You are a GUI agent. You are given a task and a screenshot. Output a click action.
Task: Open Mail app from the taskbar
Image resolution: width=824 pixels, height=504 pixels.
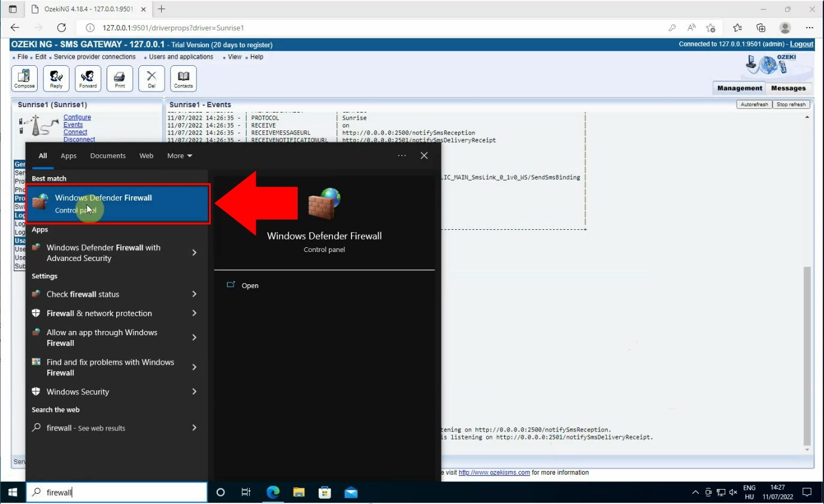(x=351, y=492)
